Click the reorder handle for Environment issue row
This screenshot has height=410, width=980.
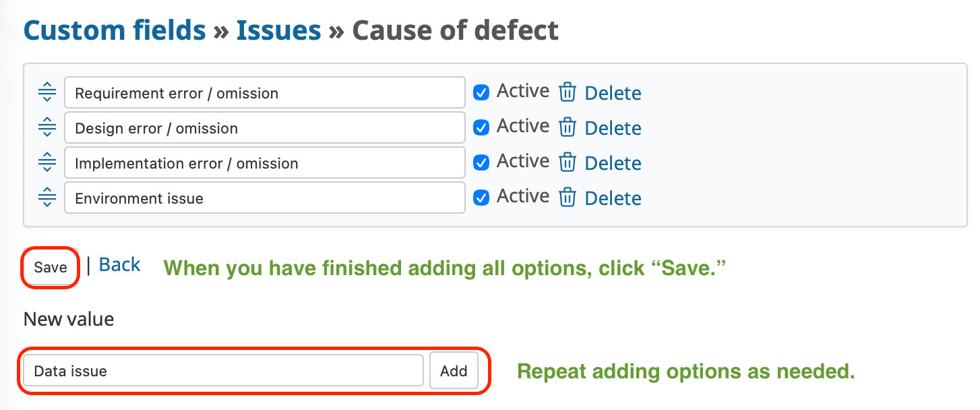tap(47, 198)
